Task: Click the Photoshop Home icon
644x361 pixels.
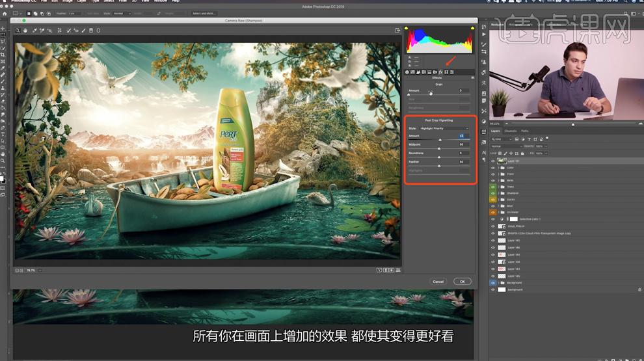Action: 5,14
